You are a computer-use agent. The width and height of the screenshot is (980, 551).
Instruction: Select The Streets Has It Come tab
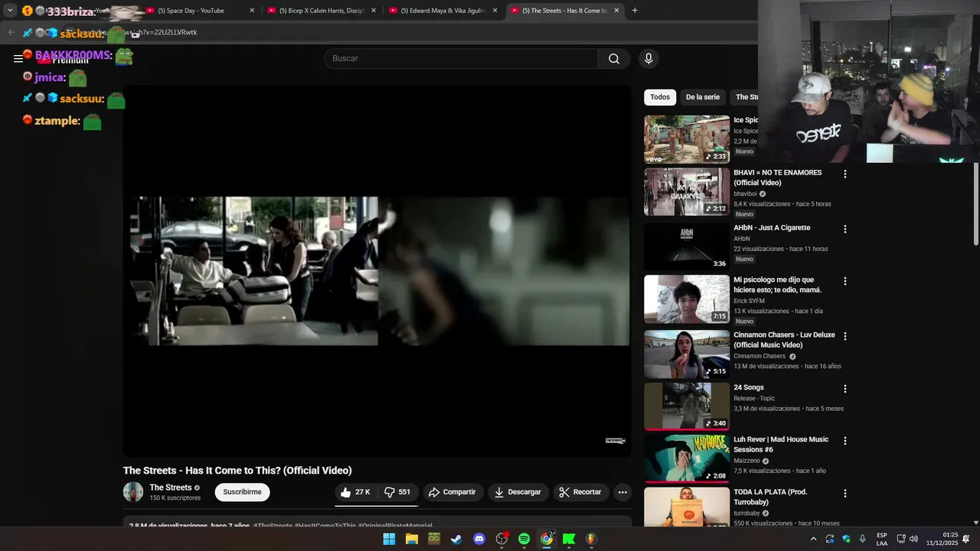pyautogui.click(x=565, y=11)
